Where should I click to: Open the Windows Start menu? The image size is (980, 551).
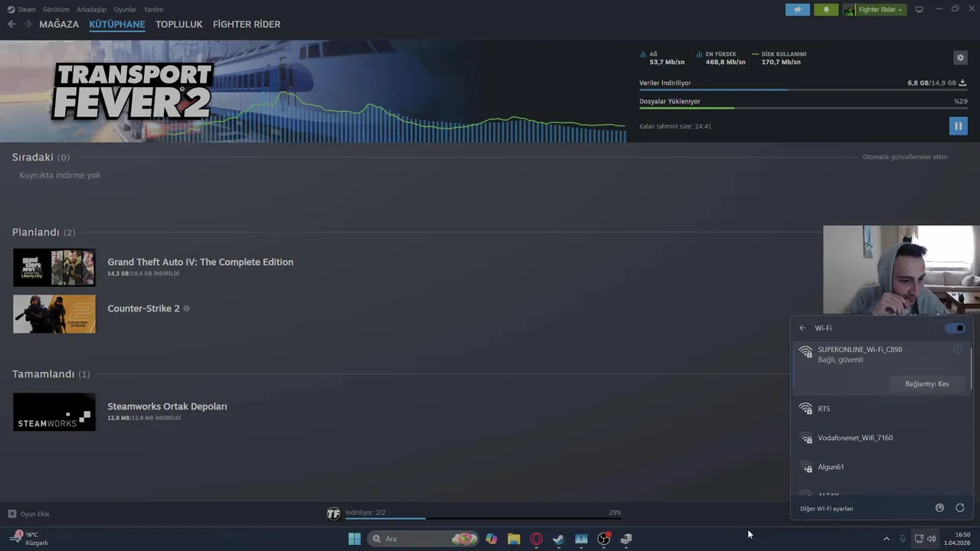[x=354, y=539]
